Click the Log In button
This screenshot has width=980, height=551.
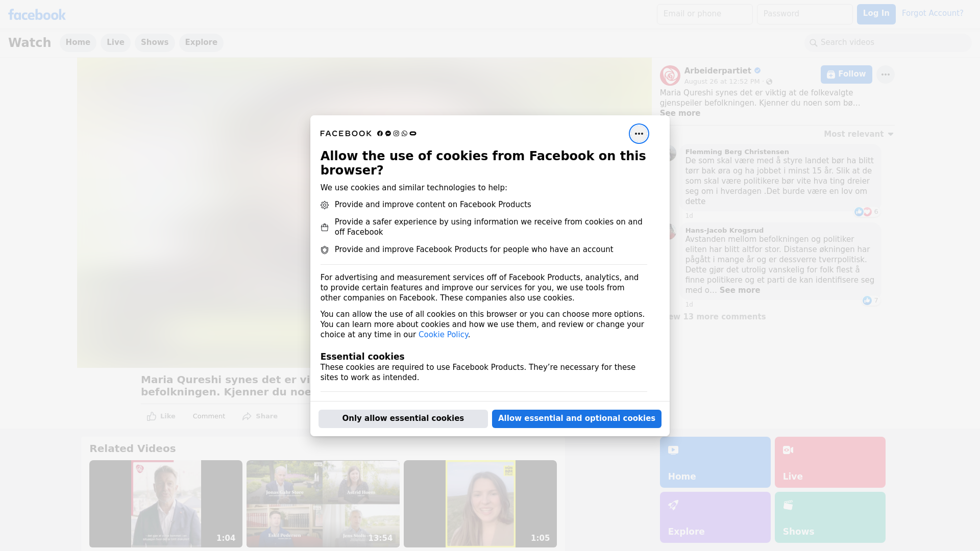coord(876,14)
